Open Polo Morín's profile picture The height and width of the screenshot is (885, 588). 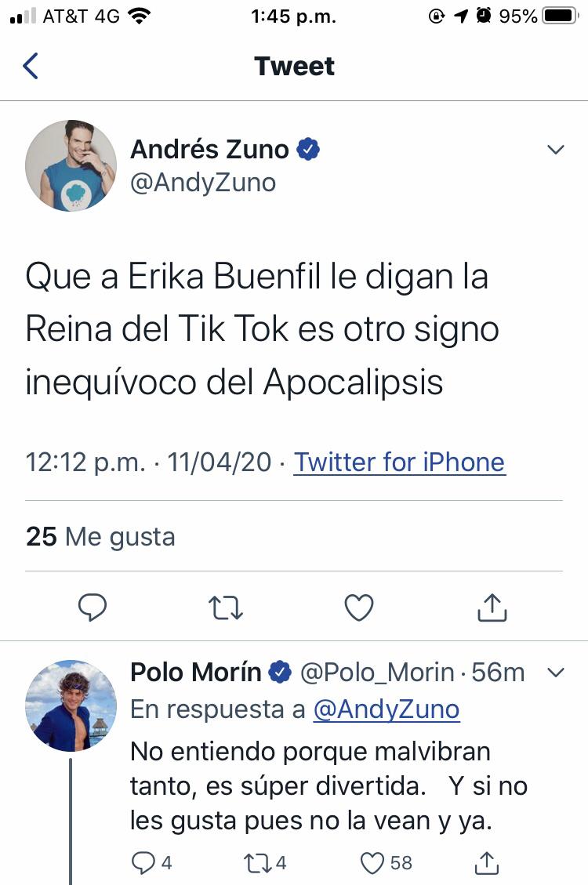point(71,705)
